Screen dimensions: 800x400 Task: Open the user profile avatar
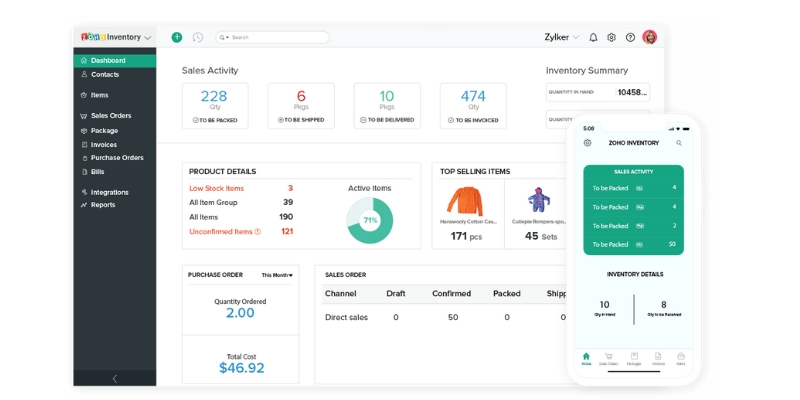click(x=650, y=37)
